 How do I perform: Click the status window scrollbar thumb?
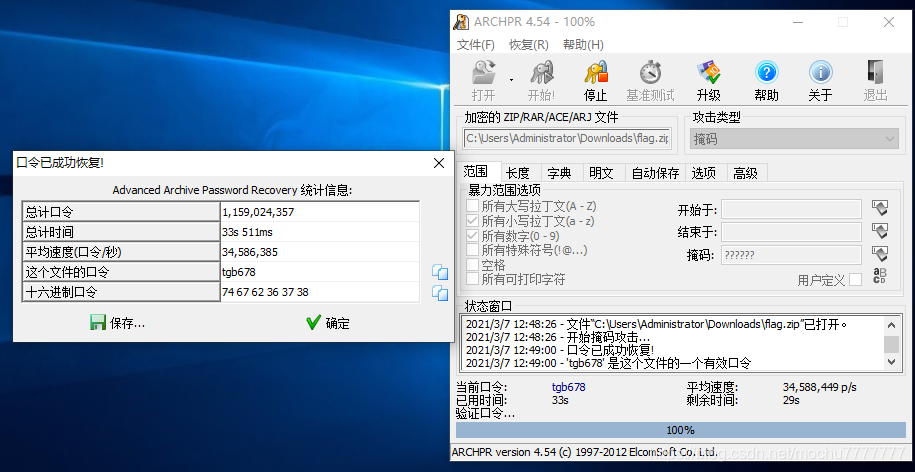point(891,344)
